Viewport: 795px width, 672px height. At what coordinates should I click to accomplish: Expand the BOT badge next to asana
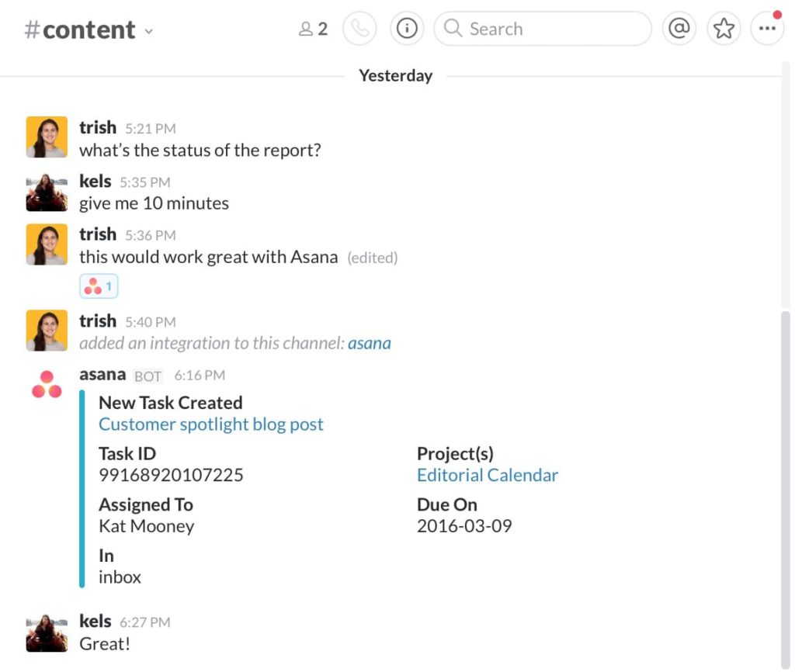coord(148,375)
